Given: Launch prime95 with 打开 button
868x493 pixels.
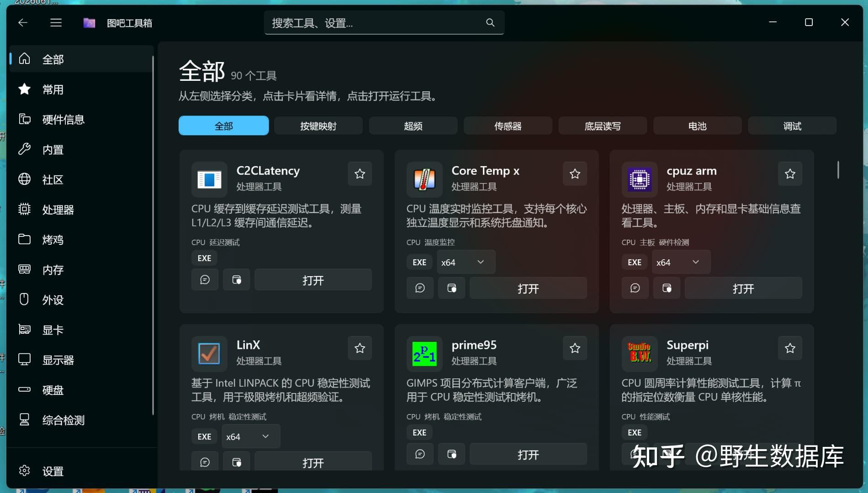Looking at the screenshot, I should pyautogui.click(x=528, y=454).
